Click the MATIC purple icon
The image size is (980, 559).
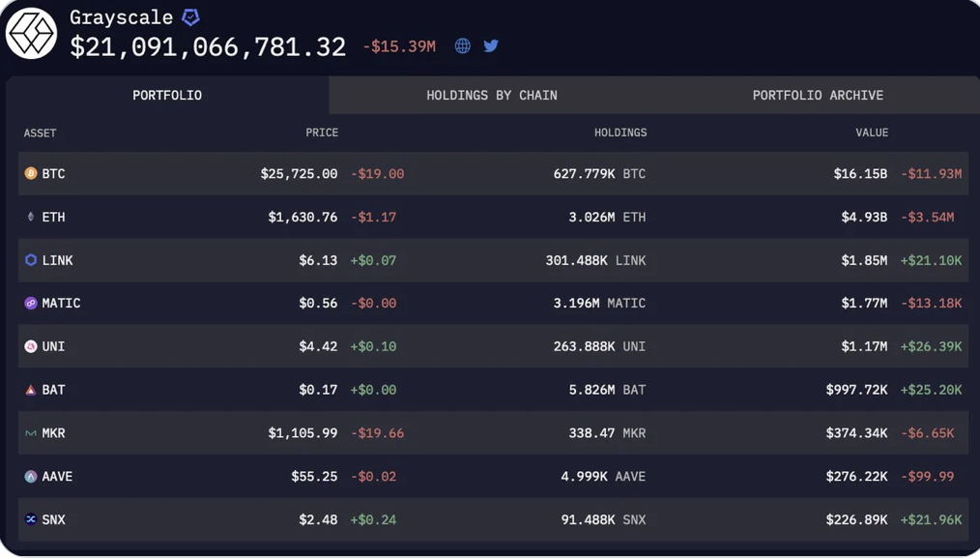31,303
